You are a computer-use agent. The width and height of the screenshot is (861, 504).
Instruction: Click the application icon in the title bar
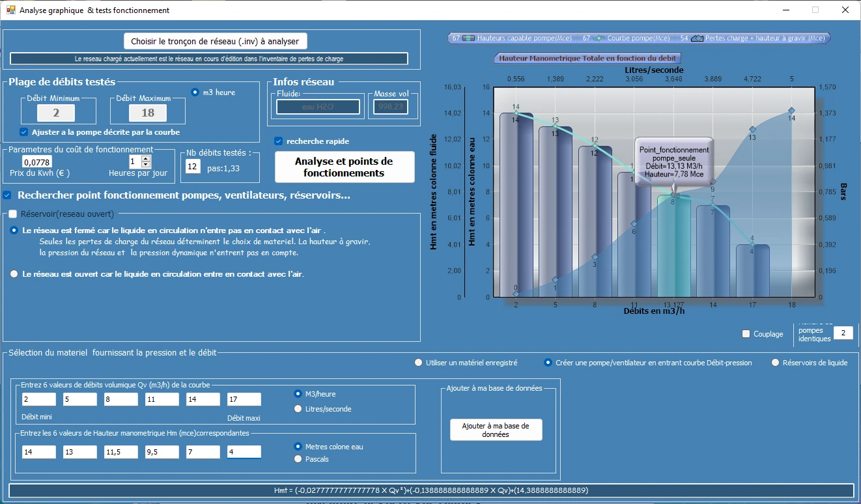pos(10,10)
